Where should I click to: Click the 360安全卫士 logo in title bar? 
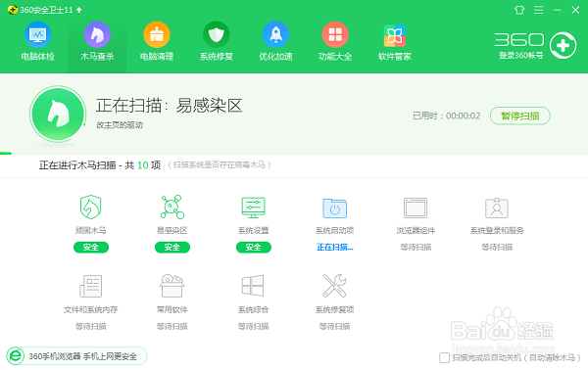13,10
